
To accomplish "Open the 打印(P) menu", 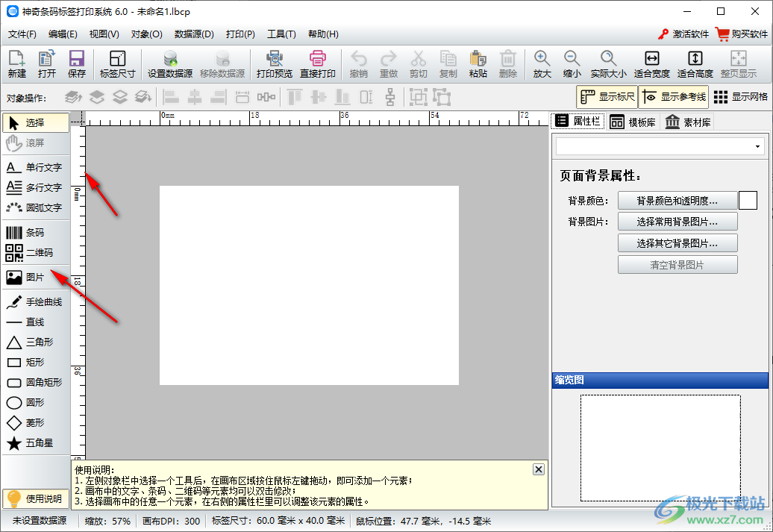I will point(240,34).
